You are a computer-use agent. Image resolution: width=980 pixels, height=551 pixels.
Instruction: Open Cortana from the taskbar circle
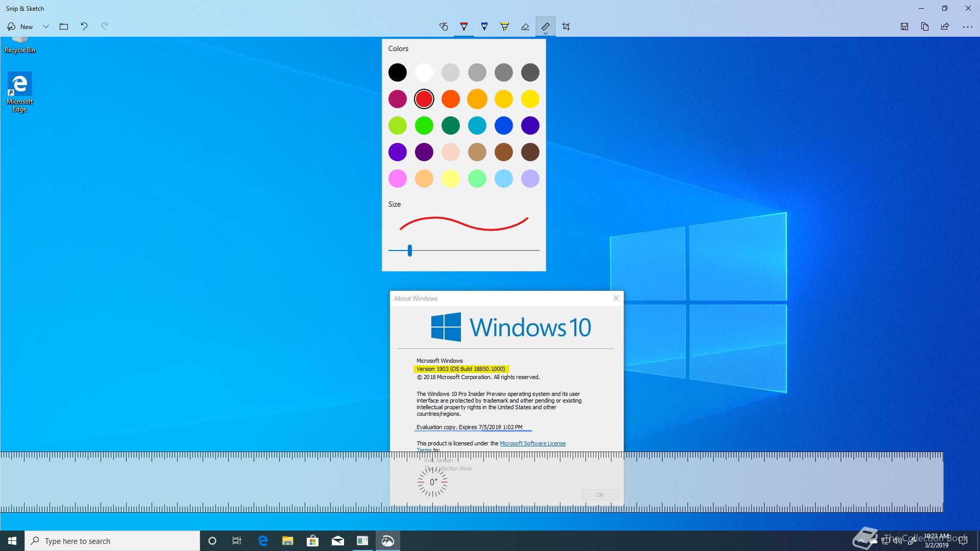(x=212, y=541)
